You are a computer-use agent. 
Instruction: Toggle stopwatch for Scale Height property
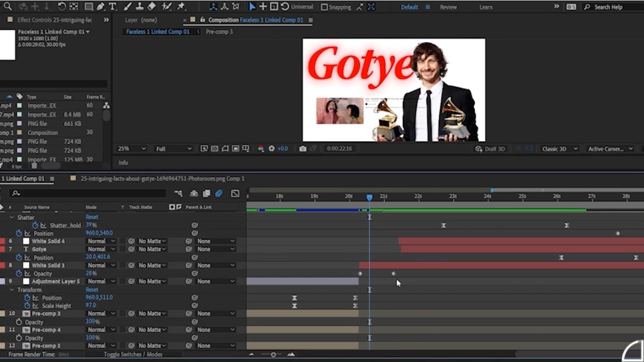point(27,306)
